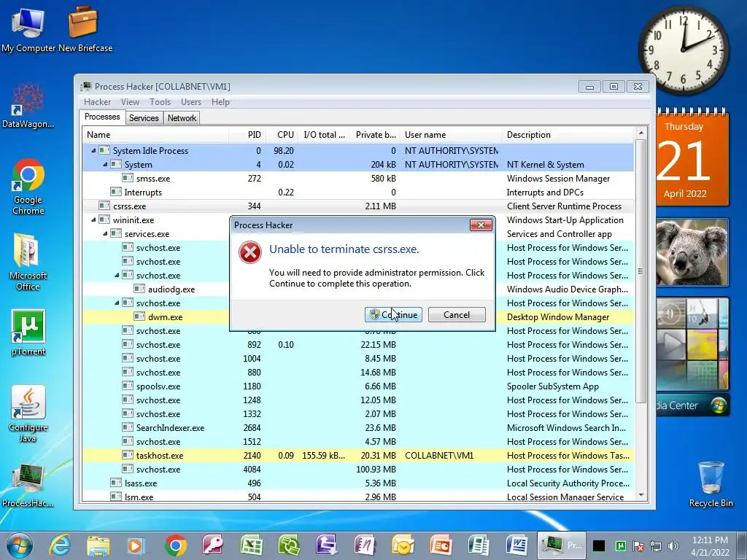Screen dimensions: 747x560
Task: Collapse svchost.exe node above audiodg.exe
Action: (117, 275)
